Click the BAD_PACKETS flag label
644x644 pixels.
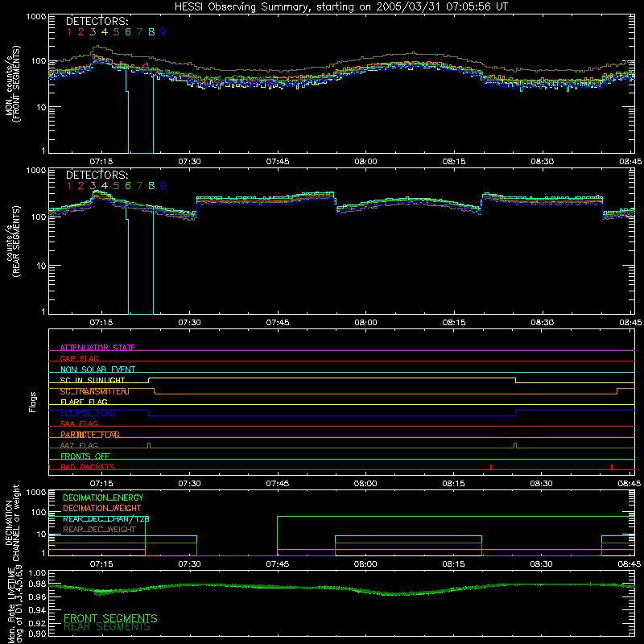pyautogui.click(x=88, y=467)
